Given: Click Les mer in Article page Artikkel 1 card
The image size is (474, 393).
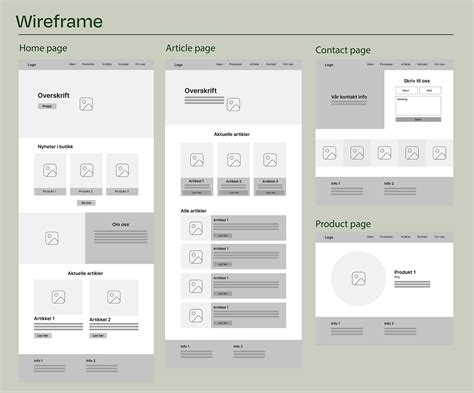Looking at the screenshot, I should [197, 193].
